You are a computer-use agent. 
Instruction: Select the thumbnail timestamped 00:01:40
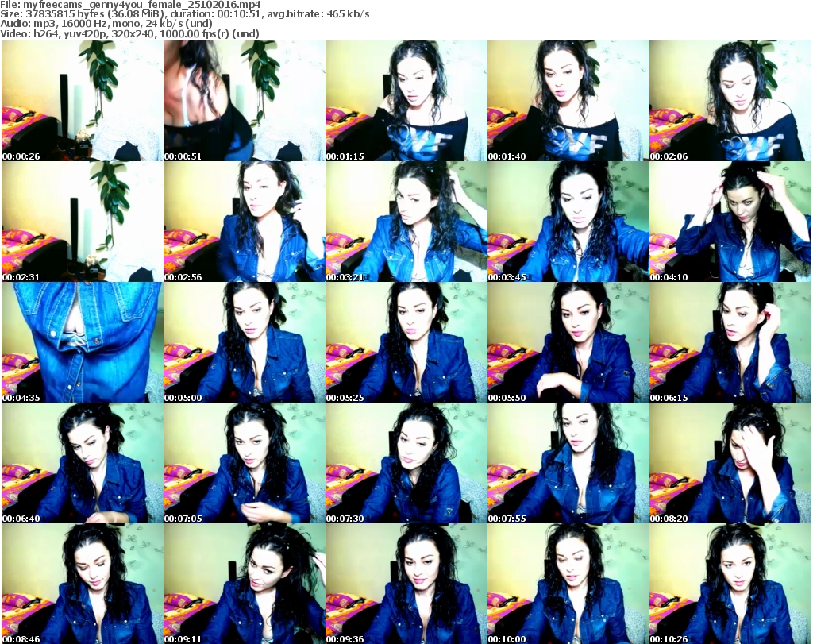[x=568, y=101]
